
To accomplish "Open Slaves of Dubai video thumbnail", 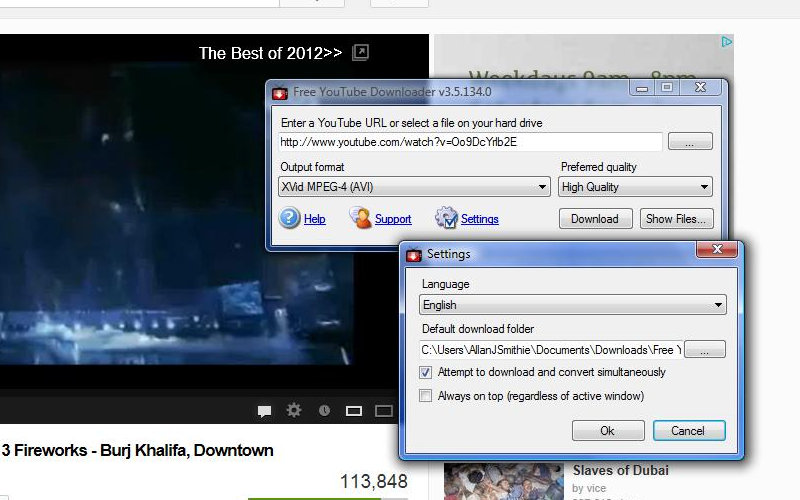I will click(x=503, y=482).
